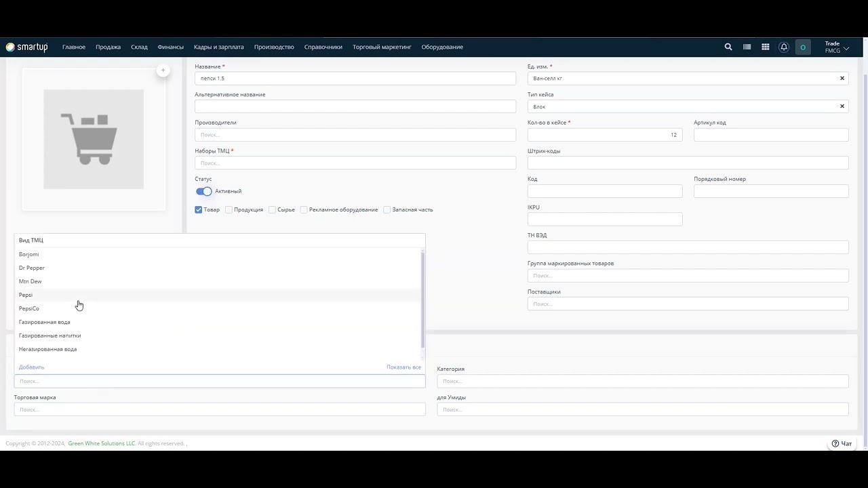
Task: Click the Вид ТМЦ search field
Action: coord(220,381)
